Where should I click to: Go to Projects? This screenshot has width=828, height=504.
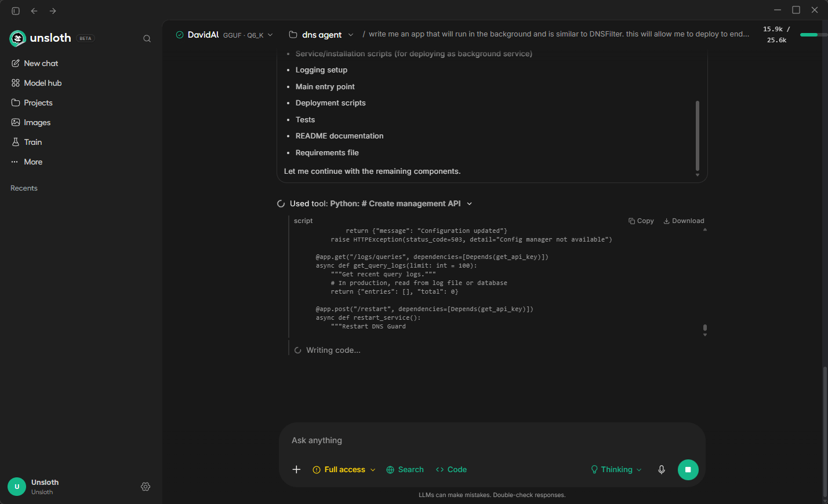pyautogui.click(x=32, y=103)
